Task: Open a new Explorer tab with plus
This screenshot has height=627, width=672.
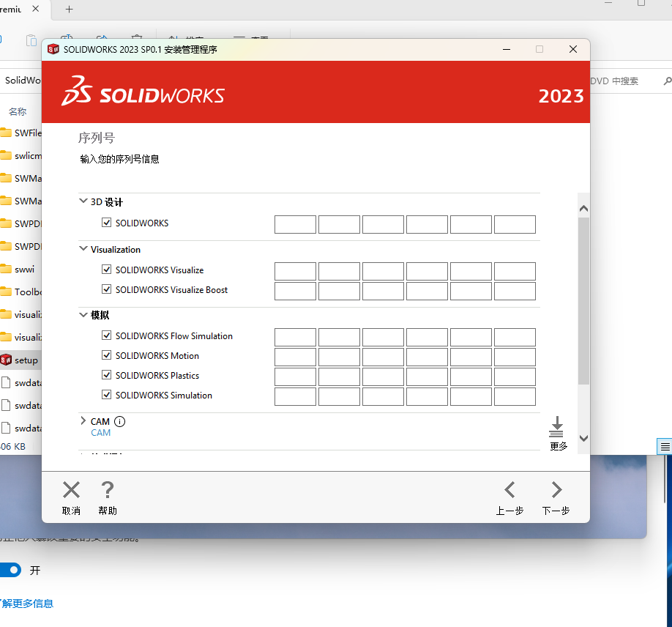Action: [x=70, y=9]
